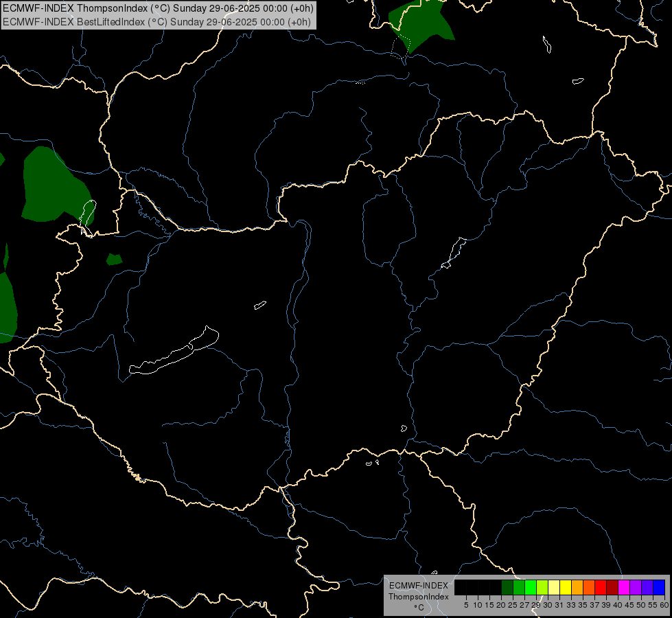Click the red 37–39 legend swatch
The image size is (672, 618).
pos(601,587)
